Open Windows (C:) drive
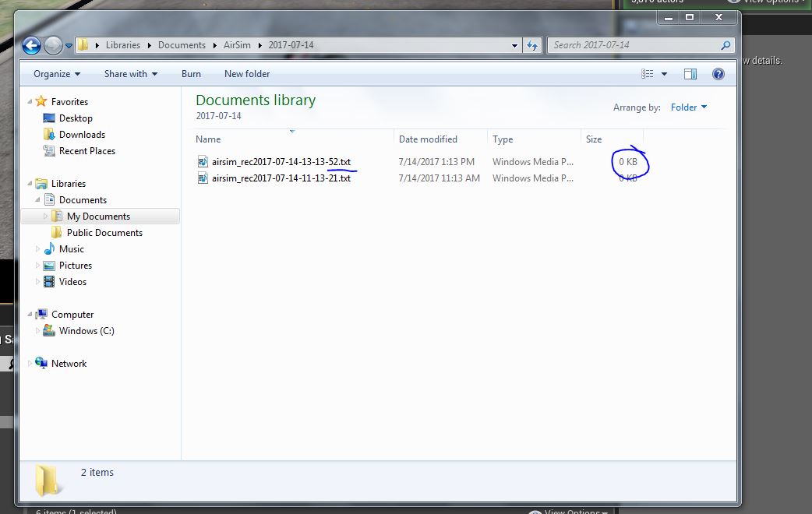Screen dimensions: 812x514 point(86,331)
